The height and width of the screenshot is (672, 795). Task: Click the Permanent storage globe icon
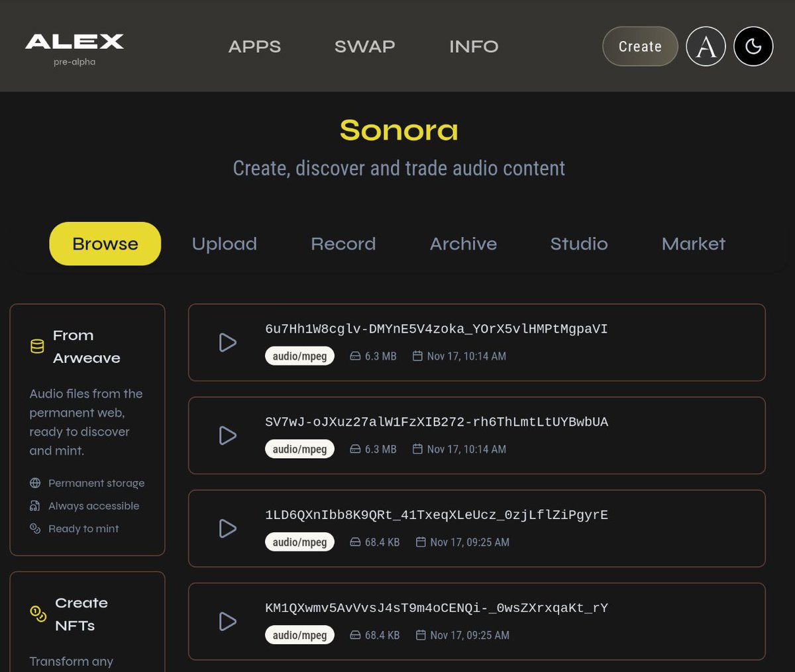pos(35,483)
